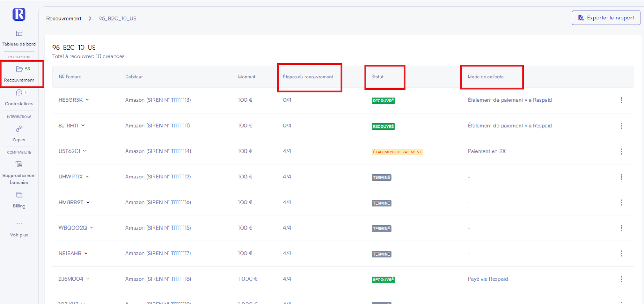Expand invoice UHWPTIX chevron
Image resolution: width=644 pixels, height=304 pixels.
click(87, 176)
